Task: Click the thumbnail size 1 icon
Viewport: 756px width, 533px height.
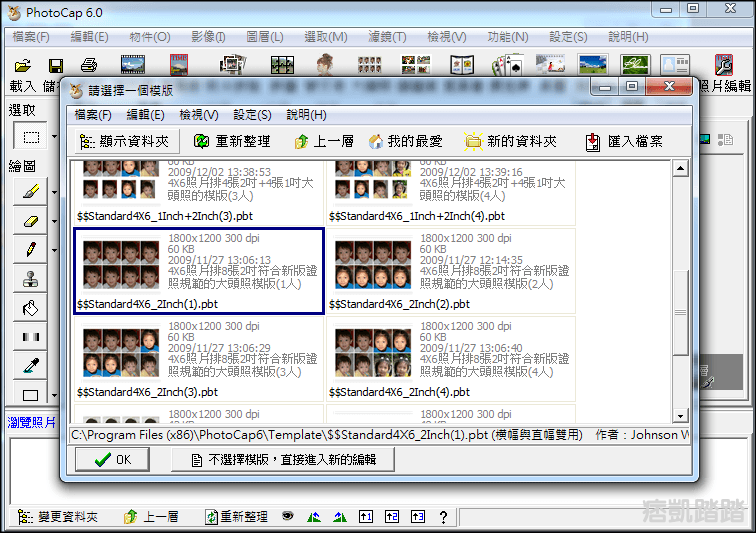Action: click(366, 517)
